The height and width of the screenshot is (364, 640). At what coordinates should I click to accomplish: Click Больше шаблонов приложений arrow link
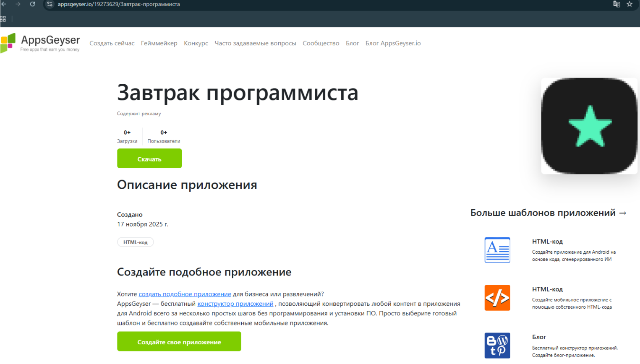[x=548, y=213]
